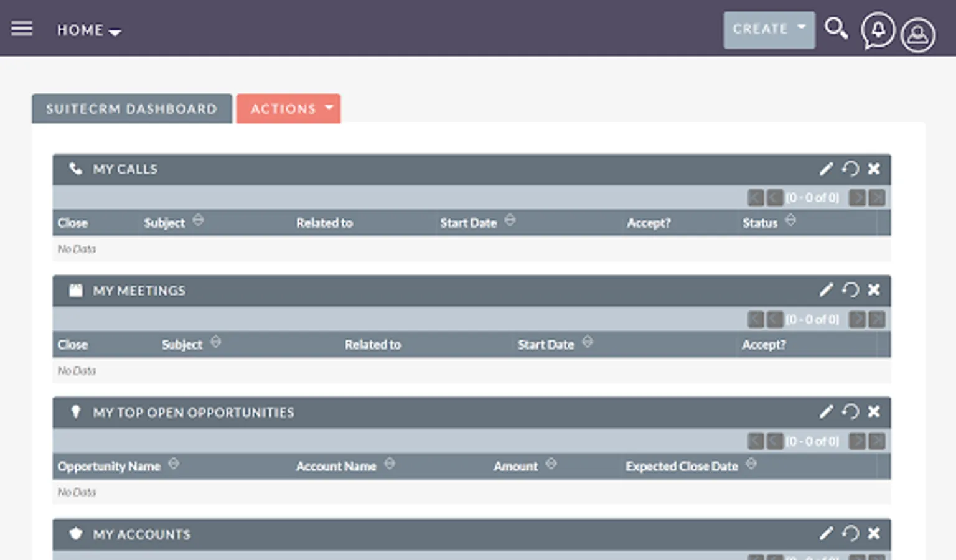The height and width of the screenshot is (560, 956).
Task: Click the previous page arrow in My Top Open Opportunities
Action: point(774,441)
